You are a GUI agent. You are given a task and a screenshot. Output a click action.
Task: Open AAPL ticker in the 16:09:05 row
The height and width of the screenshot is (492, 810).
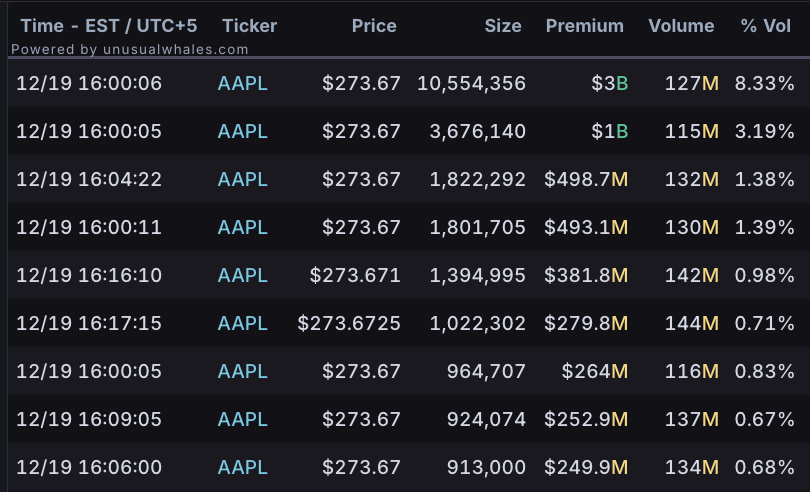[242, 419]
